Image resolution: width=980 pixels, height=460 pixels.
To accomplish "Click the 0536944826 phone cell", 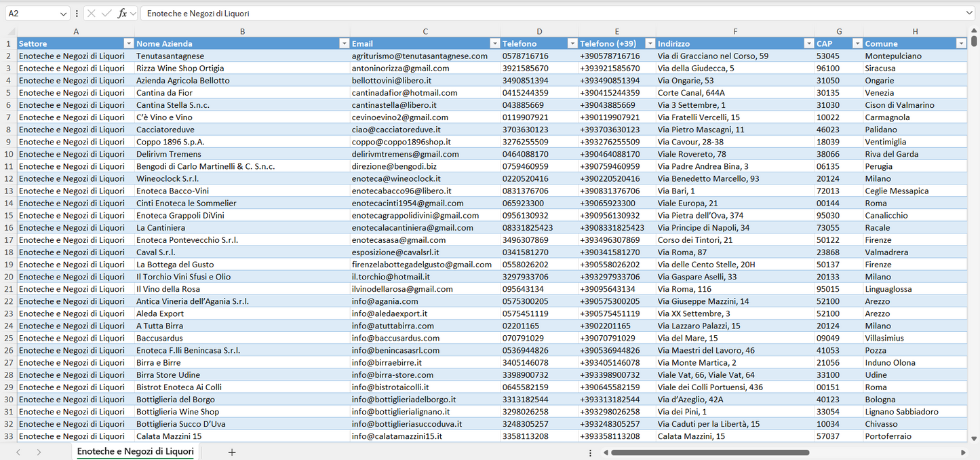I will tap(539, 350).
